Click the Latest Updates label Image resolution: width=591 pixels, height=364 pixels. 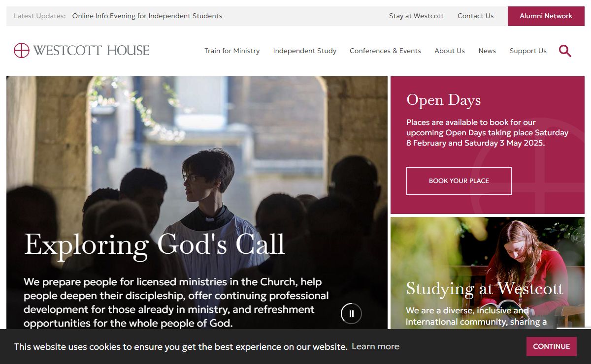point(39,16)
